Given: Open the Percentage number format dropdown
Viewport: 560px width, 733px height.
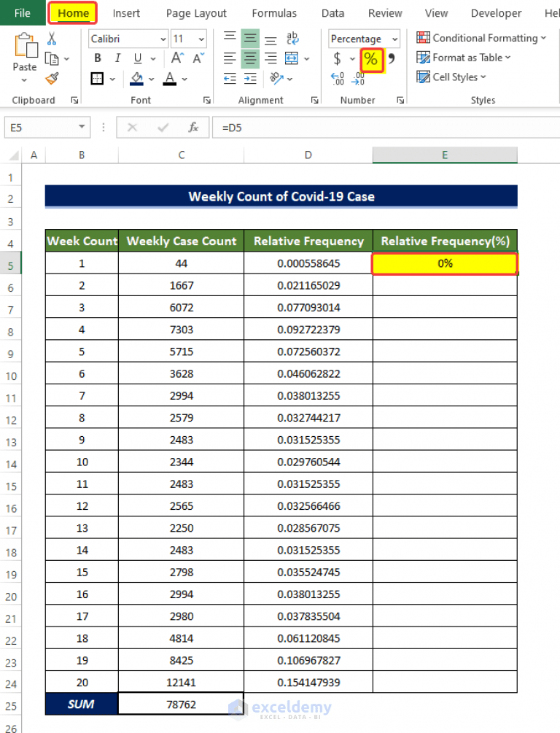Looking at the screenshot, I should pos(395,39).
